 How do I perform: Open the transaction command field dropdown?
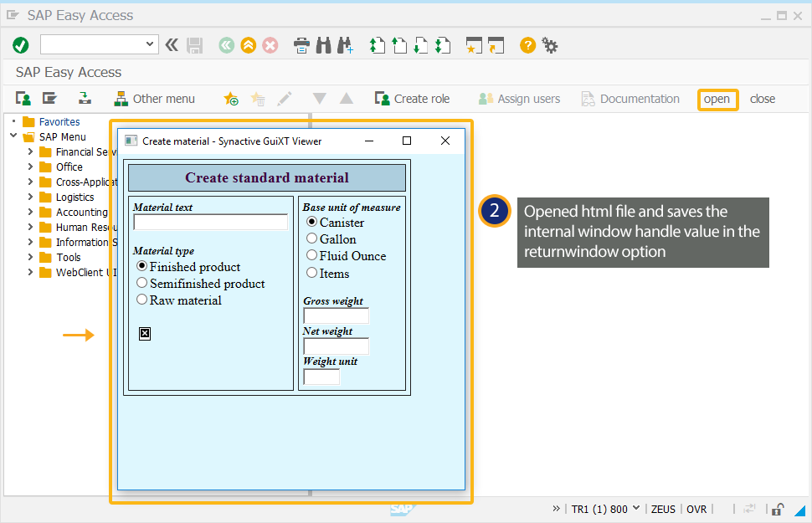point(150,44)
